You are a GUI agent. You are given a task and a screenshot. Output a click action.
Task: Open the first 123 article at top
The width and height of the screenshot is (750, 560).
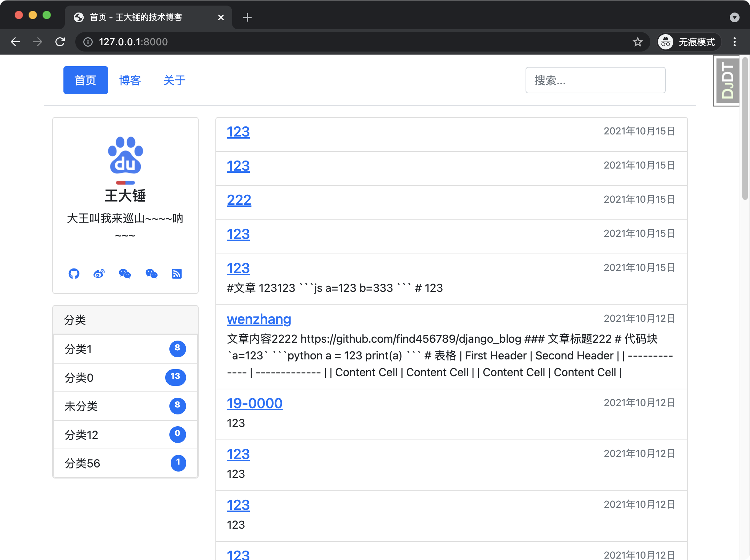click(x=238, y=132)
